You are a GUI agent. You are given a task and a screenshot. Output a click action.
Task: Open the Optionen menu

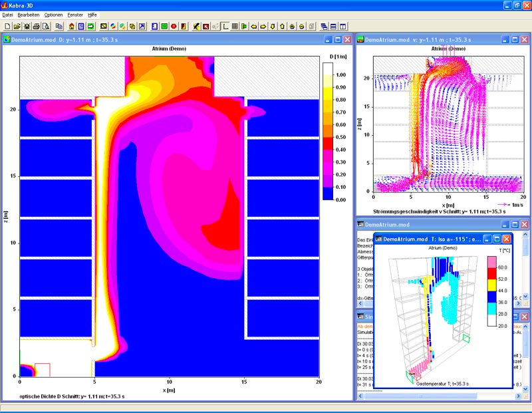pyautogui.click(x=53, y=15)
